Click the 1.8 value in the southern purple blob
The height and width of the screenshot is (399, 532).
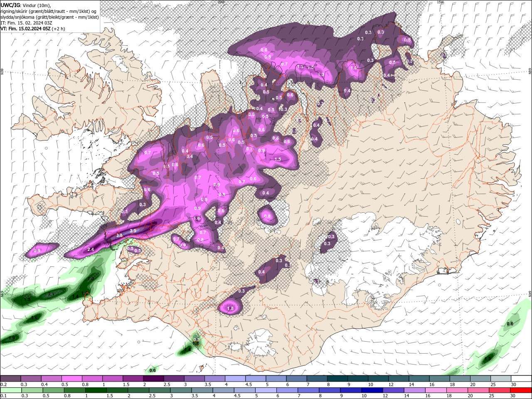point(231,308)
